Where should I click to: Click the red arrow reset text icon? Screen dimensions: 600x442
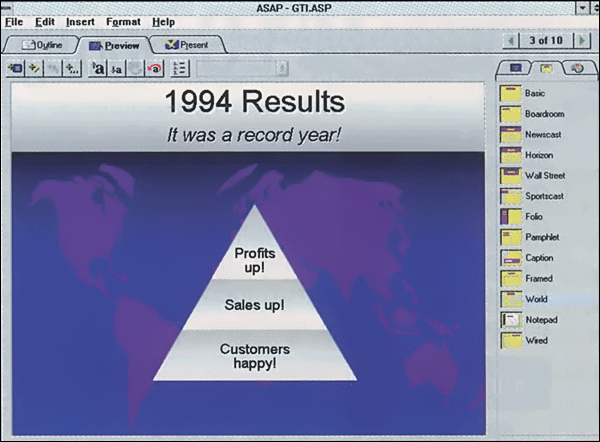[155, 69]
